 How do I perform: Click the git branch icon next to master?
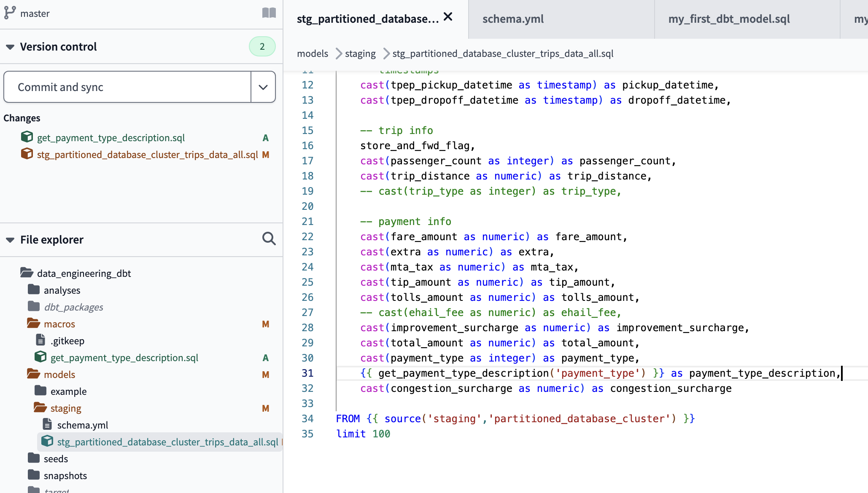click(10, 13)
